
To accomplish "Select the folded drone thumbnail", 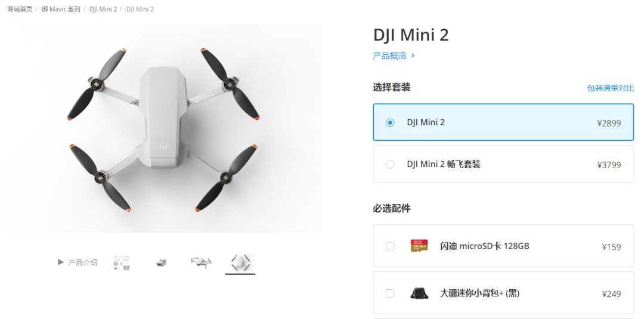I will (x=162, y=263).
